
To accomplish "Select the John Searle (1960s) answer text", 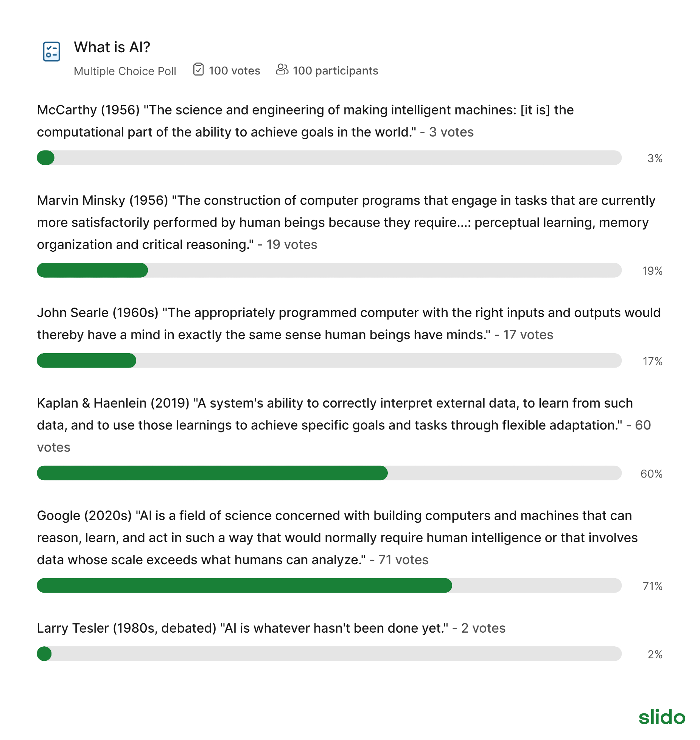I will click(349, 324).
